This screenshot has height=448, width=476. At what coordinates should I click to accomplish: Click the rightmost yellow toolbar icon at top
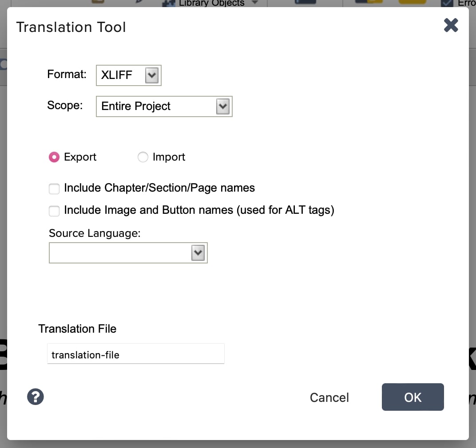412,2
